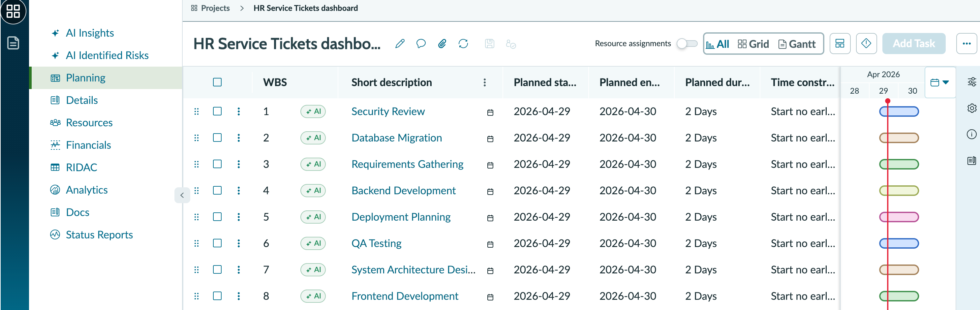
Task: Open the document icon in the left rail
Action: click(13, 43)
